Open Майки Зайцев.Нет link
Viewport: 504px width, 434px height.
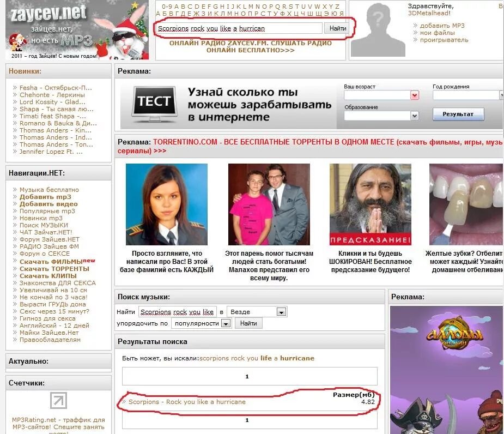[x=49, y=333]
